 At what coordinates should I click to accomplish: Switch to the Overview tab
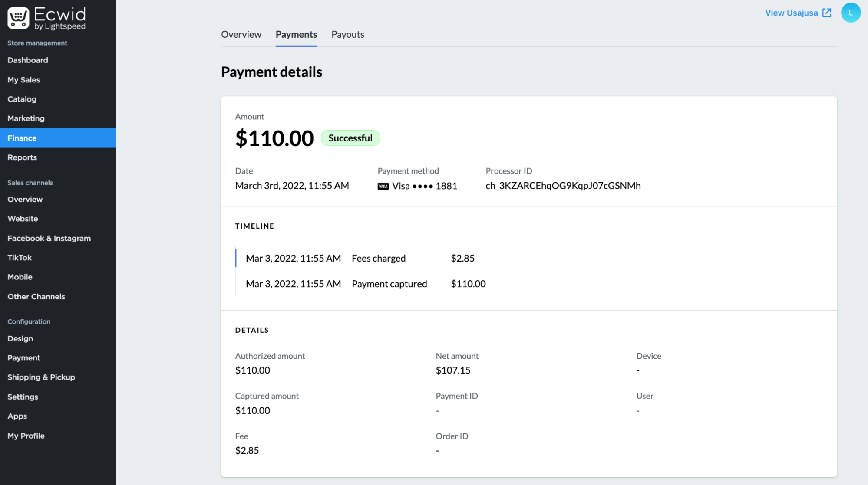(x=241, y=34)
